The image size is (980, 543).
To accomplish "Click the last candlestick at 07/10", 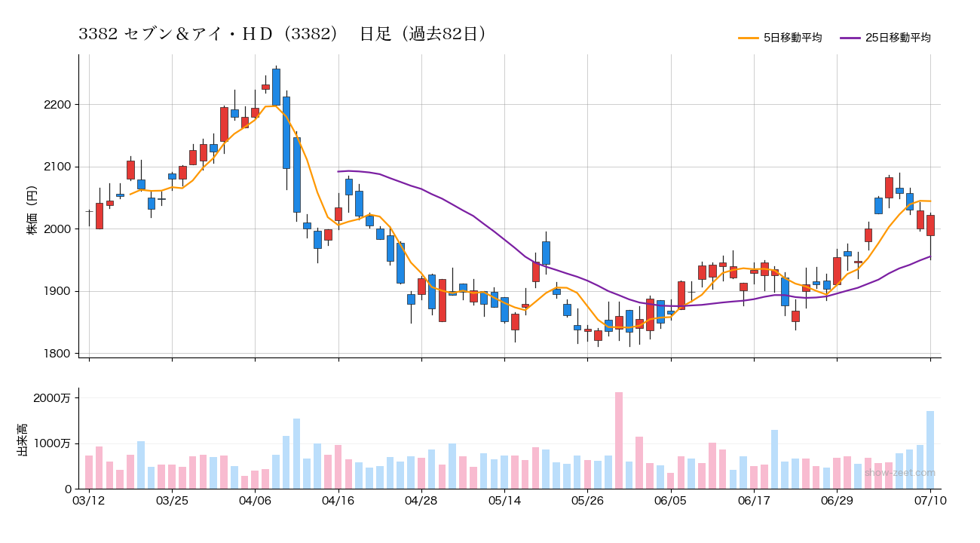I will (x=930, y=225).
